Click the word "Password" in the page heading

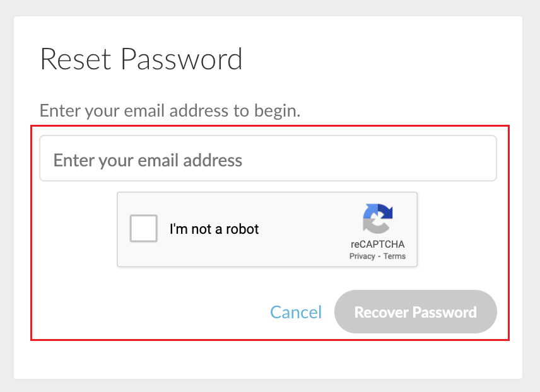coord(182,59)
